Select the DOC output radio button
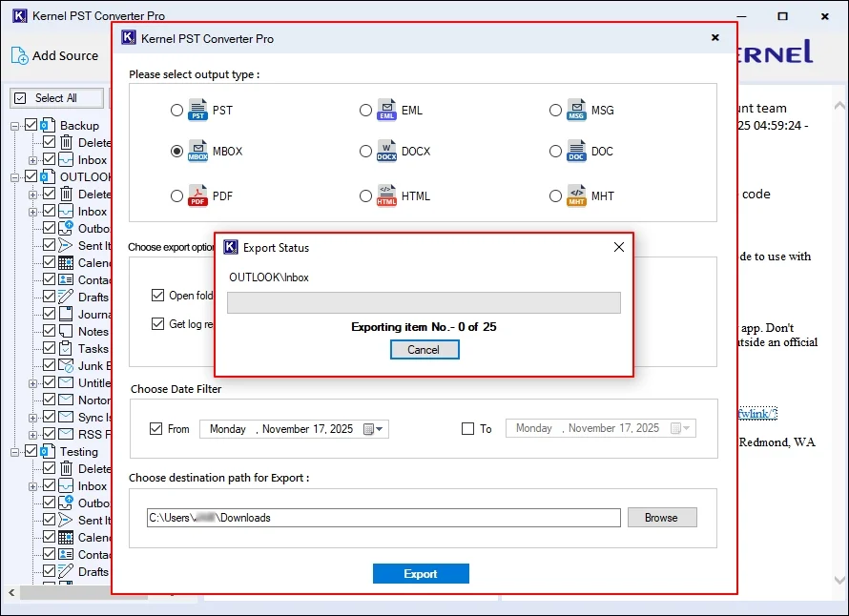Screen dimensions: 849x616 [555, 152]
